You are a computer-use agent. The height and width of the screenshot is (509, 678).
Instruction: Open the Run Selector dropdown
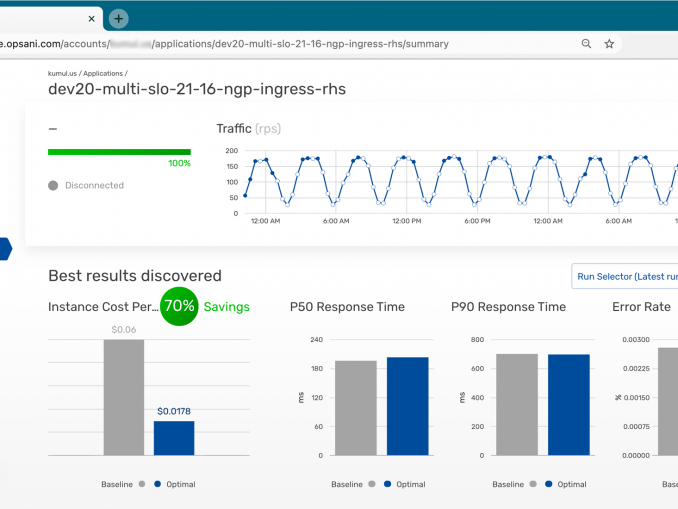point(624,276)
